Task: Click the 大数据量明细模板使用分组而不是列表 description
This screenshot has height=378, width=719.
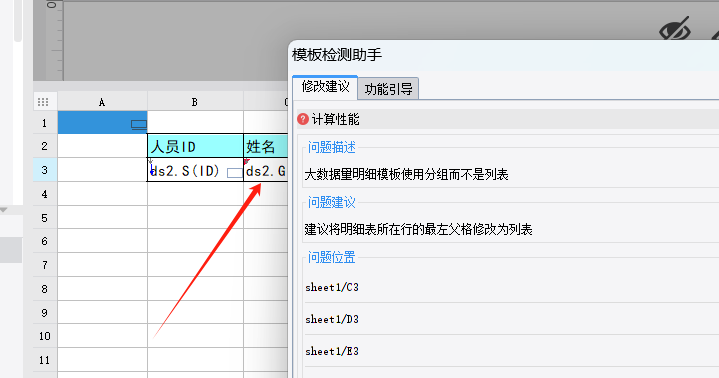Action: pos(406,174)
